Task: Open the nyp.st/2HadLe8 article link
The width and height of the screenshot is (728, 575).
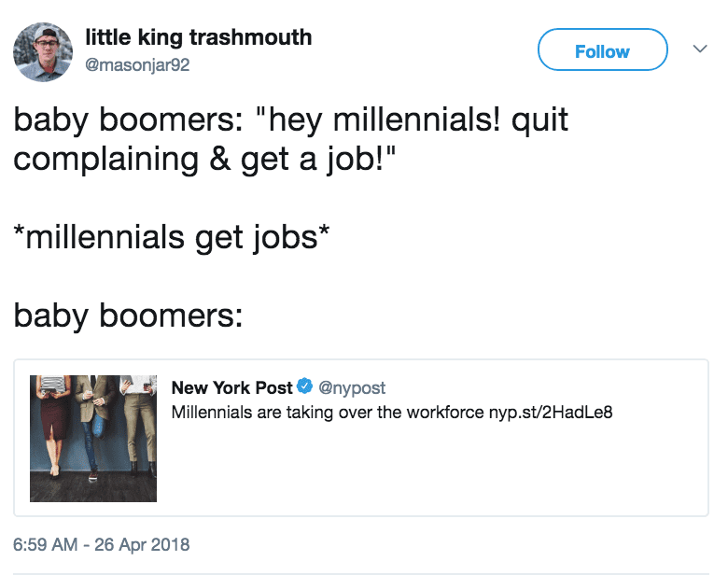Action: pyautogui.click(x=551, y=412)
